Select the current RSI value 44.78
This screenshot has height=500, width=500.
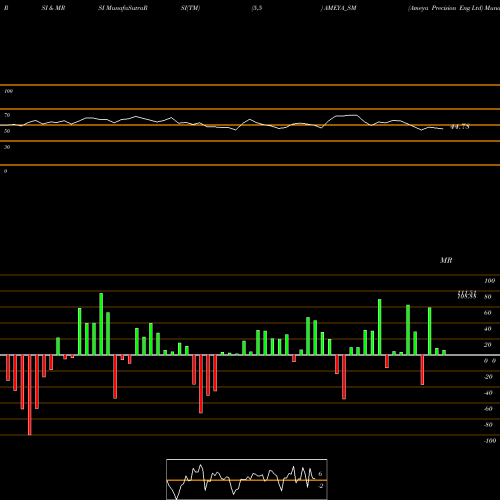(460, 127)
